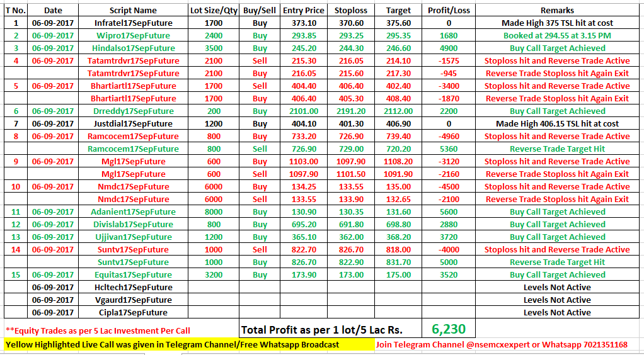Click the target value 831.70
This screenshot has width=644, height=355.
coord(398,262)
